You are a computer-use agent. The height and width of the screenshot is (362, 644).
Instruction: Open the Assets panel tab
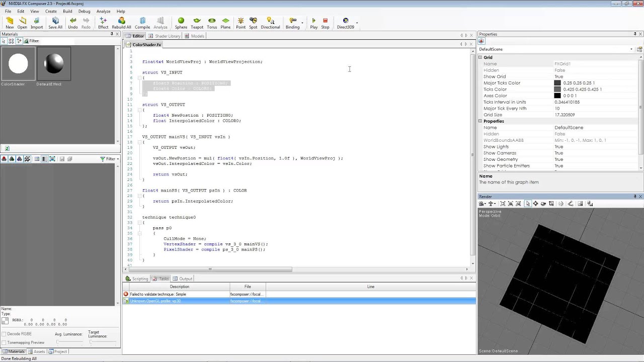tap(36, 351)
